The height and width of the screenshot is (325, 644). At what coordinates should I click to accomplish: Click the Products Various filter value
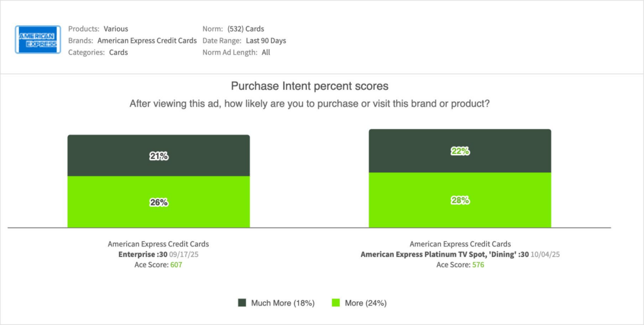[116, 29]
